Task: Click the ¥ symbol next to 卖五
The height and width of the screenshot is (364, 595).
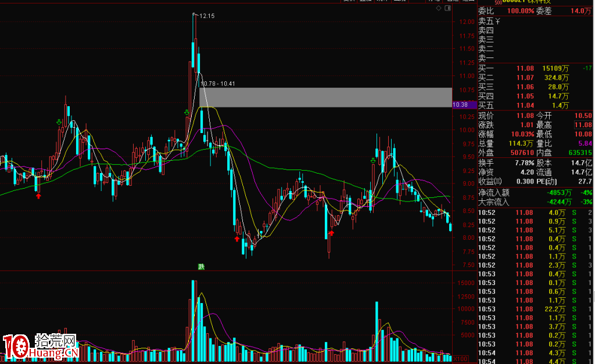Action: click(497, 21)
